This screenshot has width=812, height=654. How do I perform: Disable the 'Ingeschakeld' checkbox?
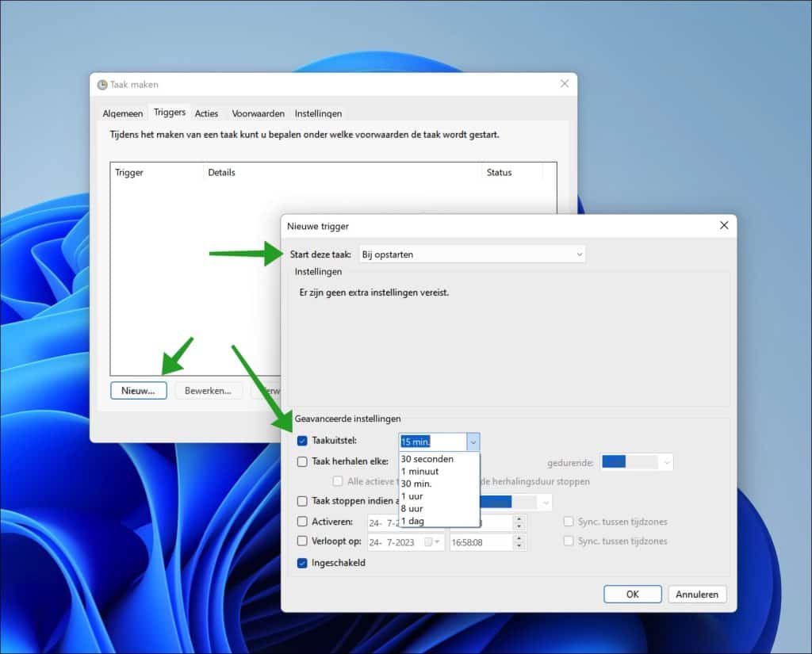point(302,563)
